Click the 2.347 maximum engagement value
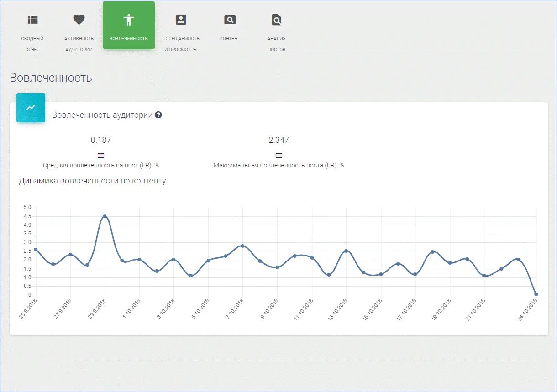 (x=279, y=140)
